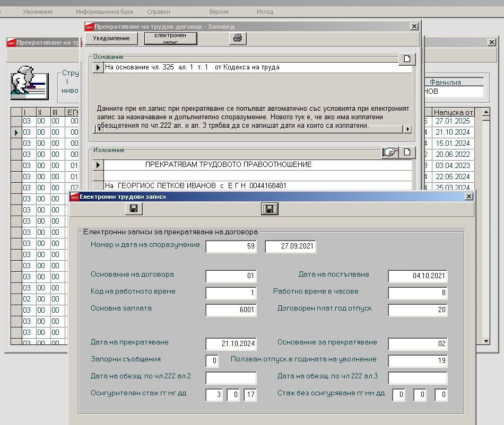Open the Уволнения menu
Screen dimensions: 504x425
[38, 12]
